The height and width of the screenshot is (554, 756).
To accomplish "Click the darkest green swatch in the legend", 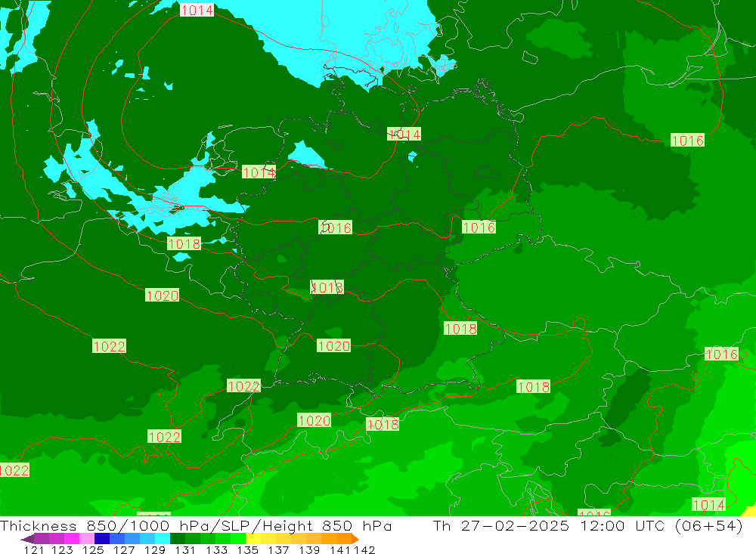I will pyautogui.click(x=178, y=539).
